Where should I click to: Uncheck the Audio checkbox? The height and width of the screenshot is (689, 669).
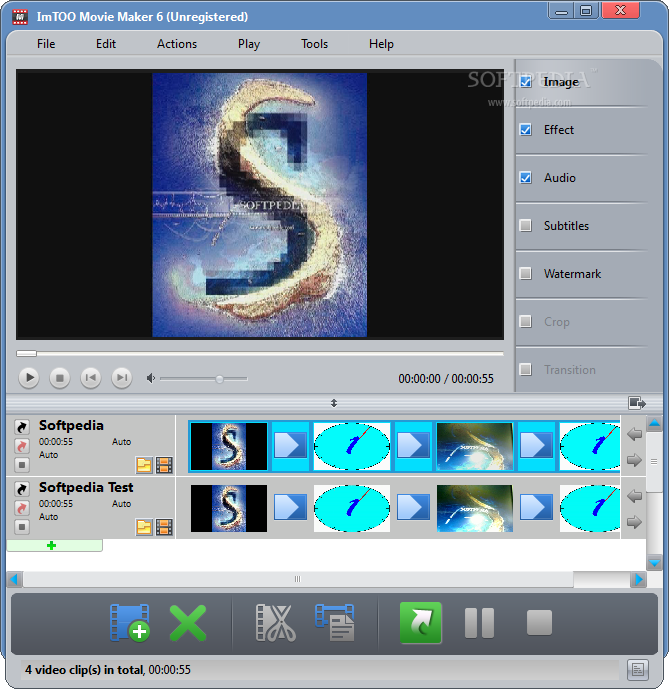pos(526,178)
